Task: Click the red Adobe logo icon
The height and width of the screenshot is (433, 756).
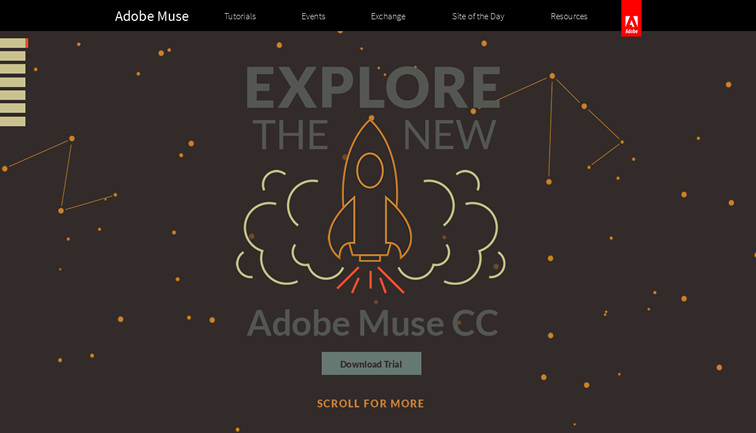Action: (631, 18)
